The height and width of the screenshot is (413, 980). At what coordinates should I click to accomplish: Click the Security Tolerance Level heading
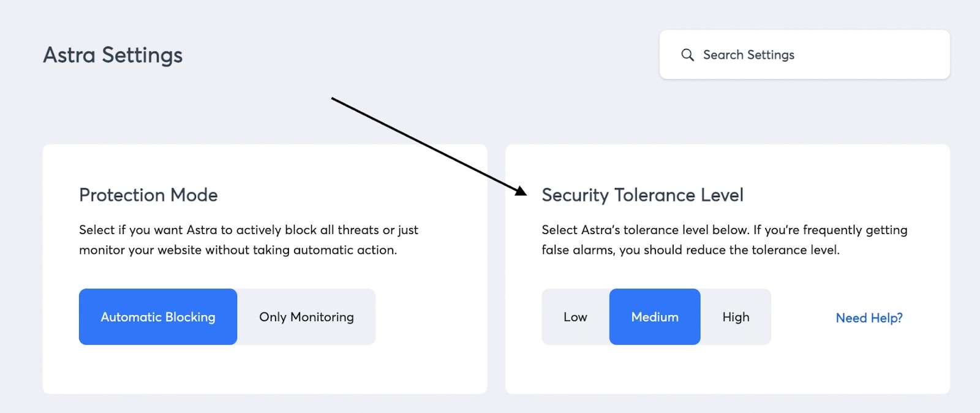click(642, 195)
